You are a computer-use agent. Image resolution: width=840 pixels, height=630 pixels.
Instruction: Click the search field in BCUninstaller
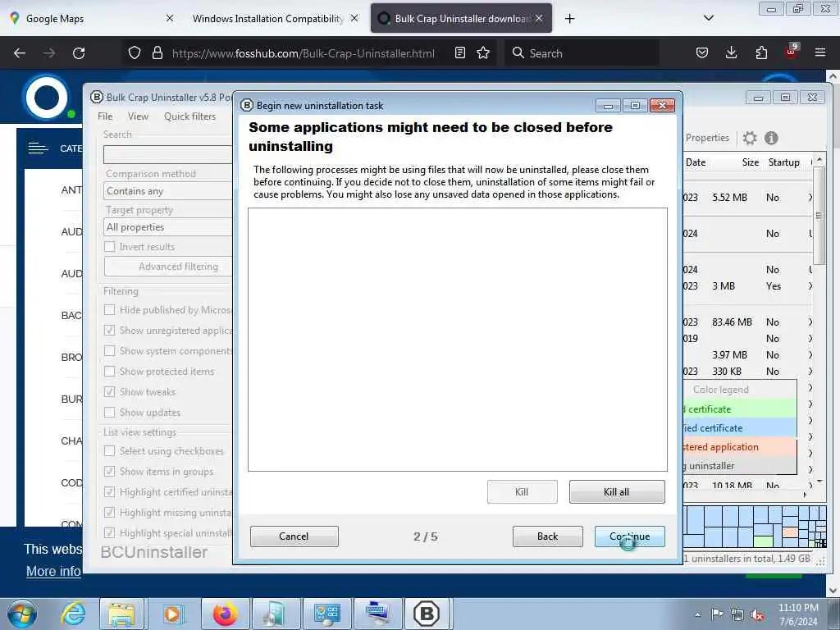(x=167, y=154)
